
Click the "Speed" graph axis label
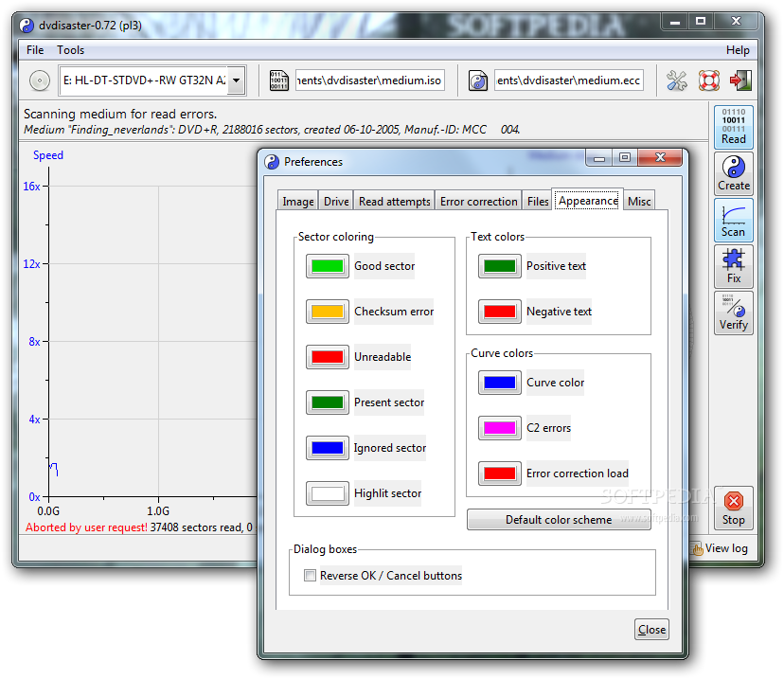[x=48, y=155]
